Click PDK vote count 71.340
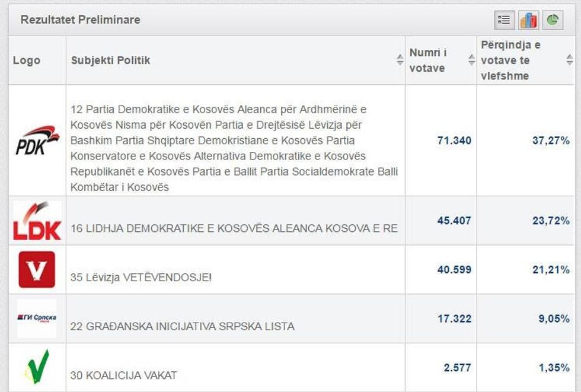Viewport: 581px width, 392px height. pyautogui.click(x=454, y=141)
